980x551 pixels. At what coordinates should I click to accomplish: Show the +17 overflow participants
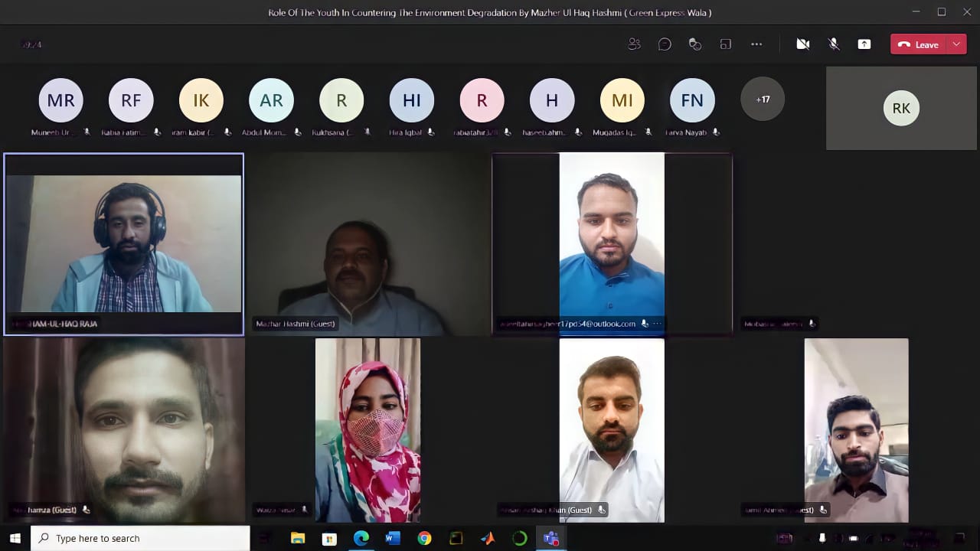(763, 99)
